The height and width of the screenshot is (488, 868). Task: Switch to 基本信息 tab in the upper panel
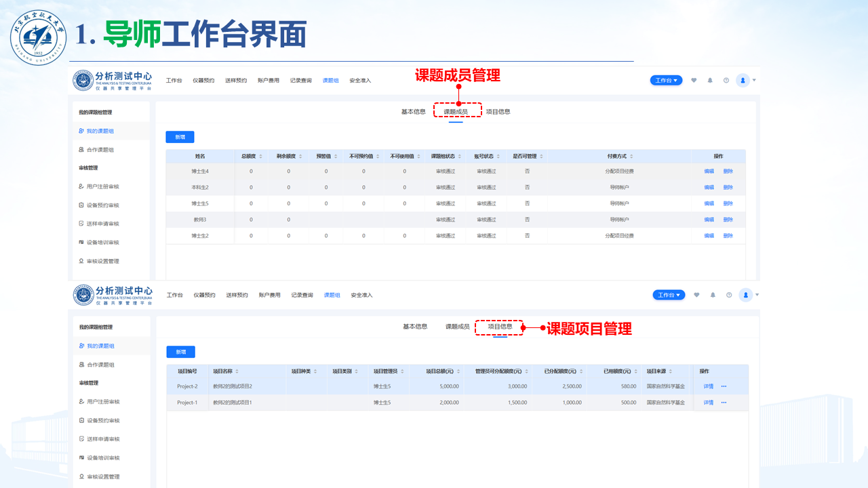coord(413,112)
